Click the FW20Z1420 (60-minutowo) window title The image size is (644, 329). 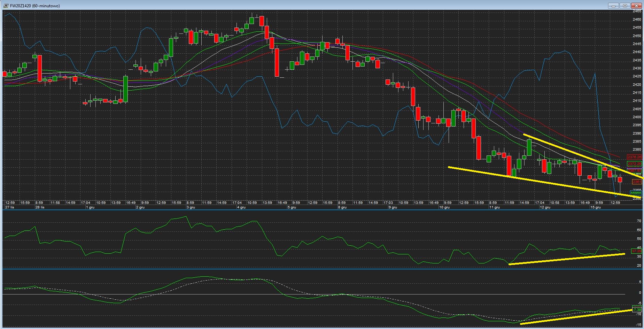(x=35, y=6)
